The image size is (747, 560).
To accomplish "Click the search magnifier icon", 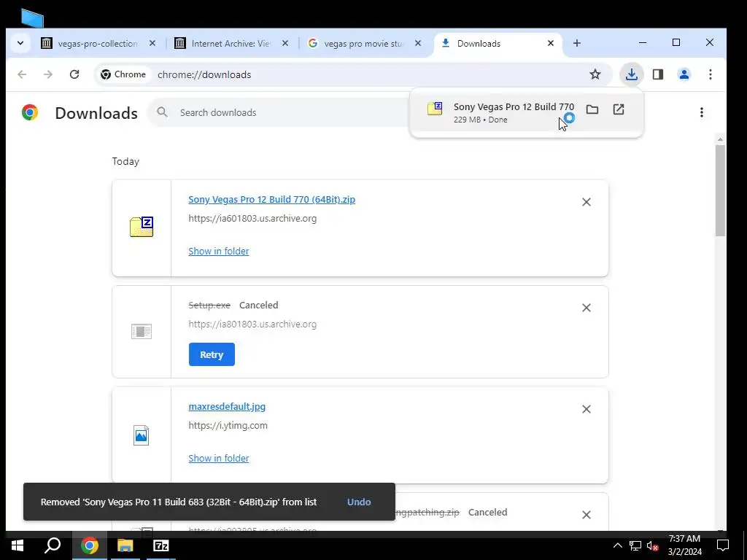I will point(163,112).
